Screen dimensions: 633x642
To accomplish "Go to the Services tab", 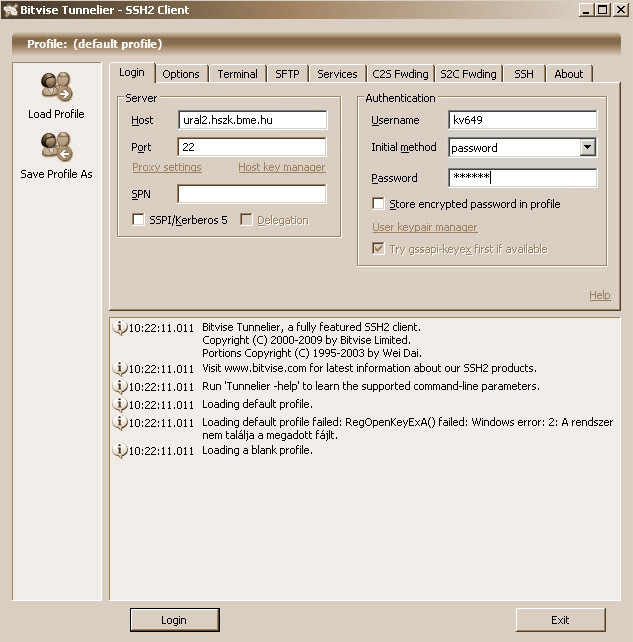I will (x=337, y=74).
